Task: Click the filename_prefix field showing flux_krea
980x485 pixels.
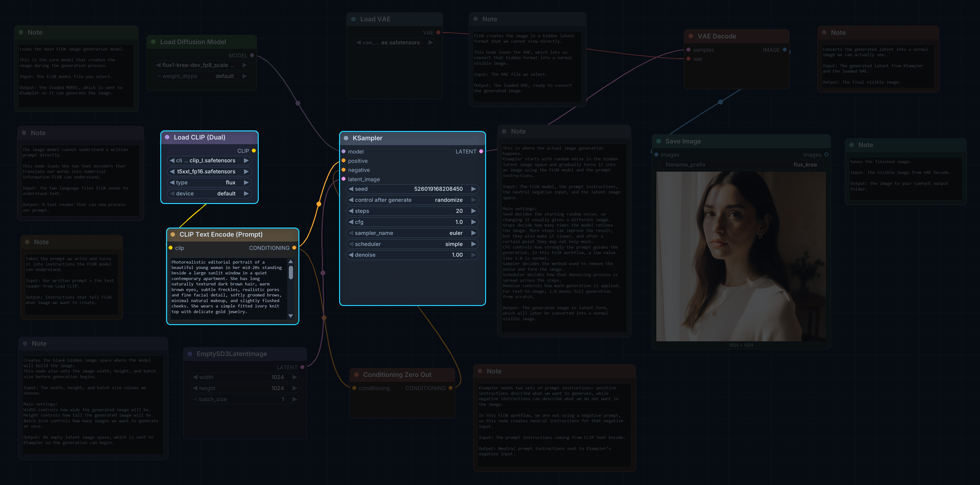Action: click(x=741, y=165)
